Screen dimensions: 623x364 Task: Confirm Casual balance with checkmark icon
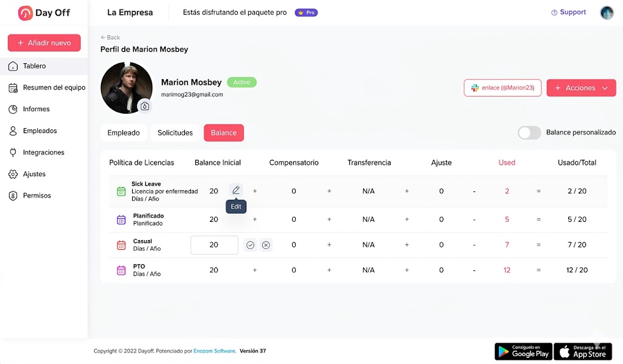tap(250, 246)
